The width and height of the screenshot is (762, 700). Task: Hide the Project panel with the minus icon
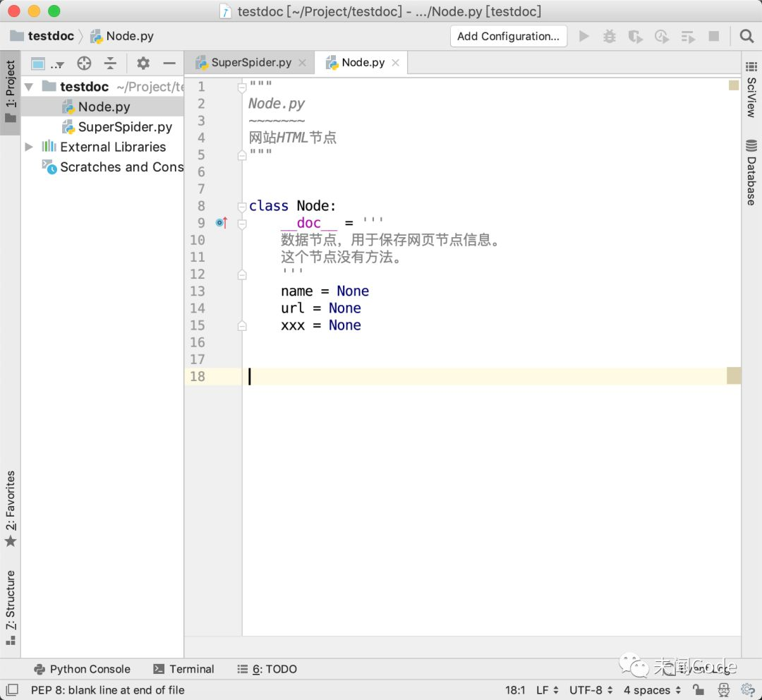pos(170,63)
